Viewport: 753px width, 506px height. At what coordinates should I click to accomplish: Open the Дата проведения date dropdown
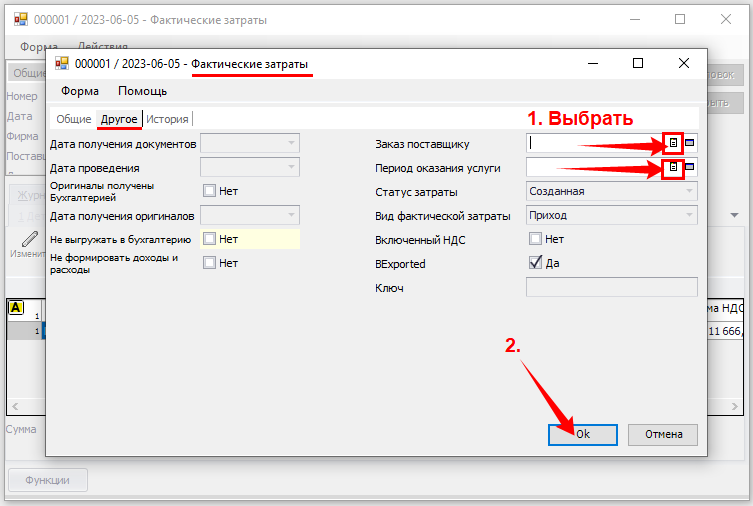point(291,167)
